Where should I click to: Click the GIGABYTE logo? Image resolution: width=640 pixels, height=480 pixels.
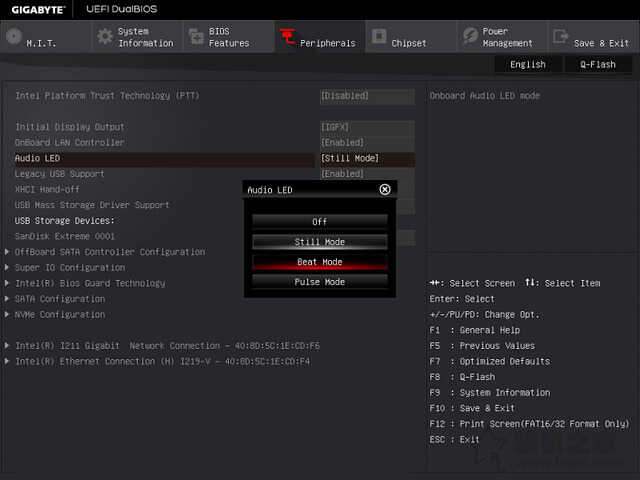38,9
